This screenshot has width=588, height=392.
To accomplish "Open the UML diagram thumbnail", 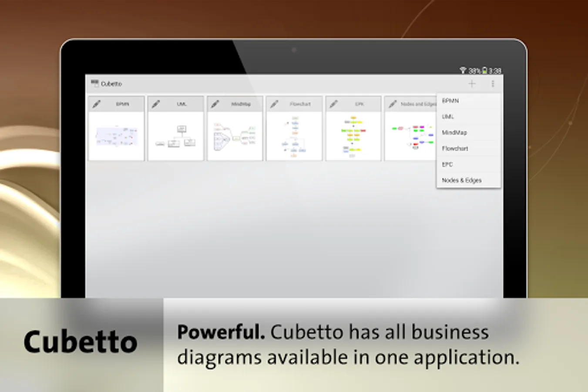I will (x=175, y=136).
